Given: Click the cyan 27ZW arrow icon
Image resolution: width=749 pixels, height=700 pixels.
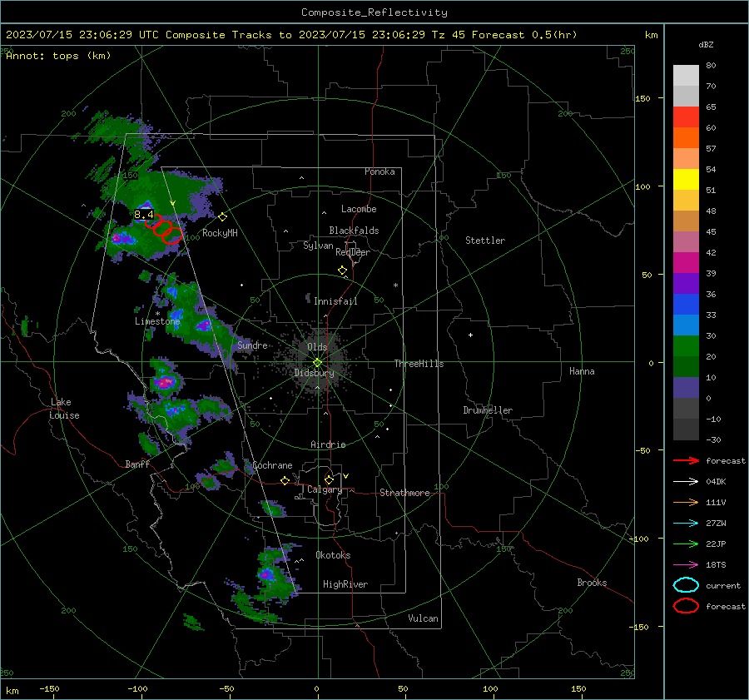Looking at the screenshot, I should click(x=686, y=524).
